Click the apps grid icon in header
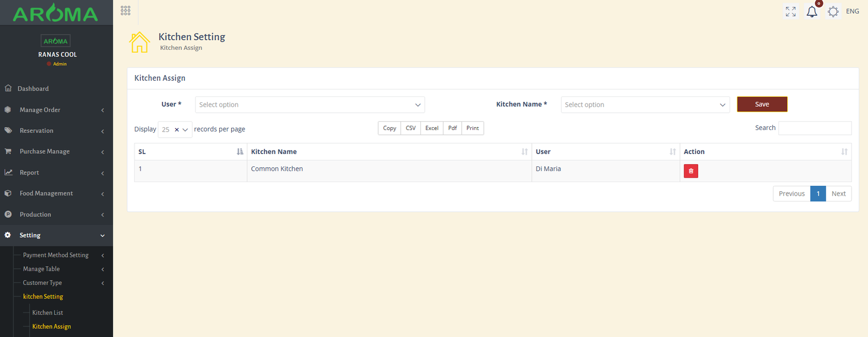868x337 pixels. tap(125, 11)
